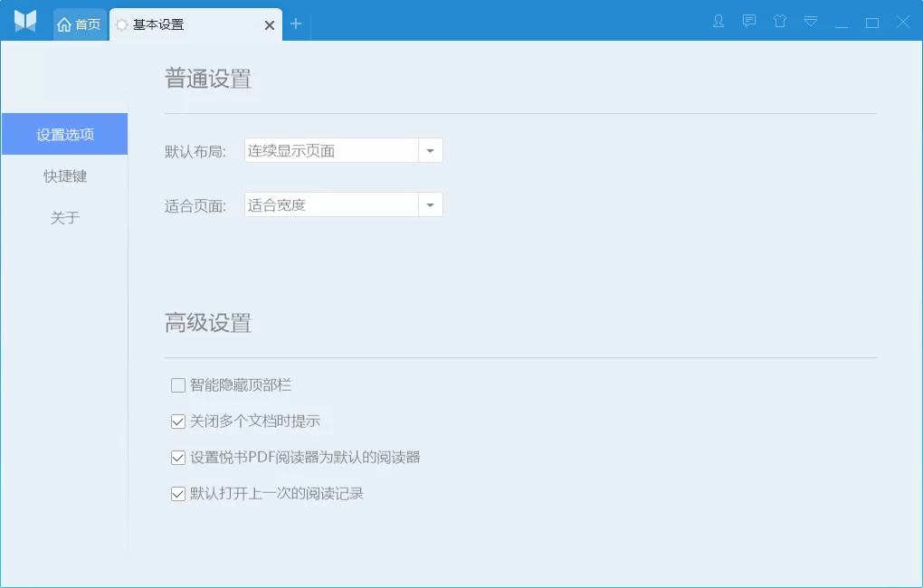This screenshot has width=923, height=588.
Task: Open the feedback message icon
Action: [748, 22]
